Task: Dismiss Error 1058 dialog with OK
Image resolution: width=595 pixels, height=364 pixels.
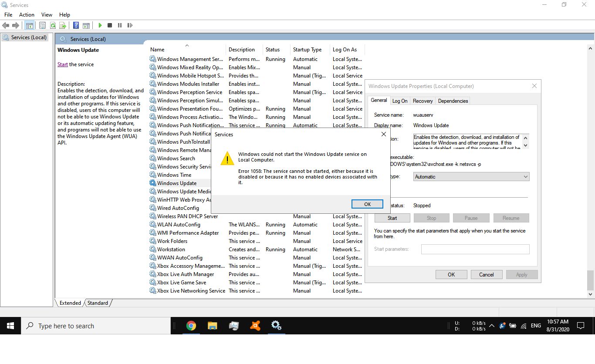Action: click(367, 204)
